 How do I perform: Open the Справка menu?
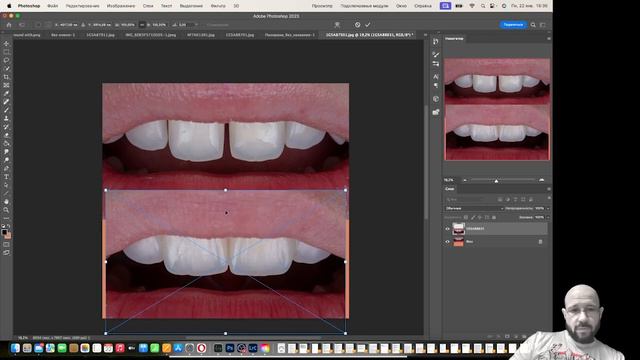point(423,6)
